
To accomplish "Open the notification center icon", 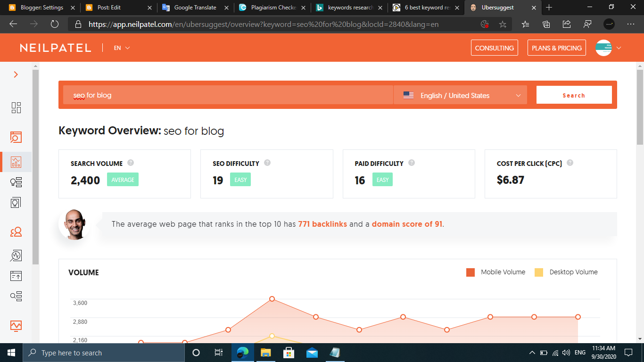I will click(x=628, y=353).
